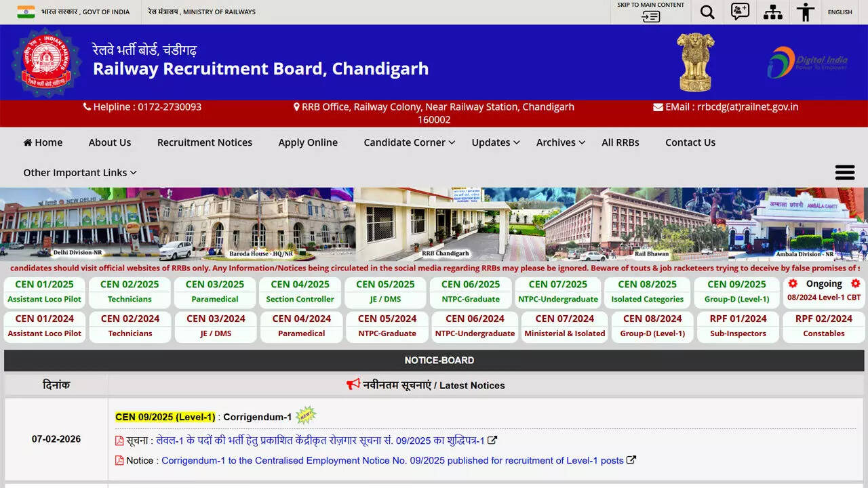Click the Railway Recruitment Board Chandigarh logo
868x488 pixels.
click(x=45, y=62)
